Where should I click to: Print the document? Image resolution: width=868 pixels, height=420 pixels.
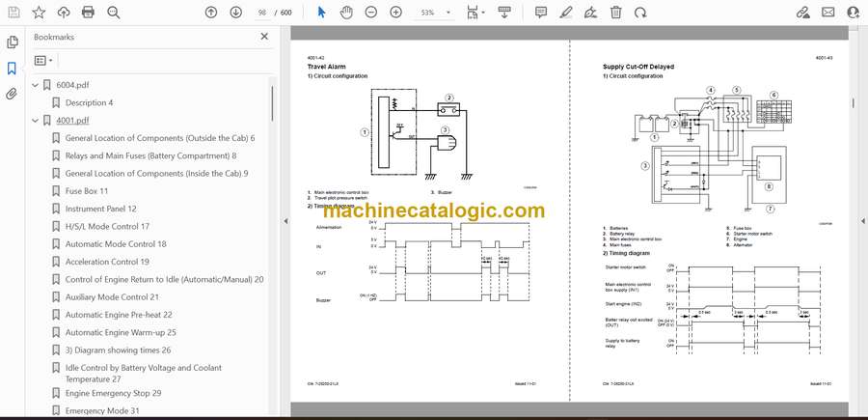[x=88, y=13]
